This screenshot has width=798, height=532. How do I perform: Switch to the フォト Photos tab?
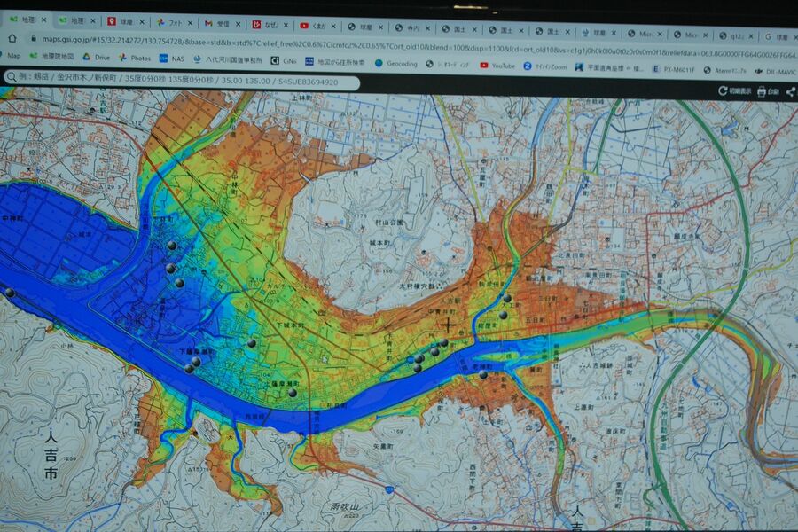[x=173, y=22]
